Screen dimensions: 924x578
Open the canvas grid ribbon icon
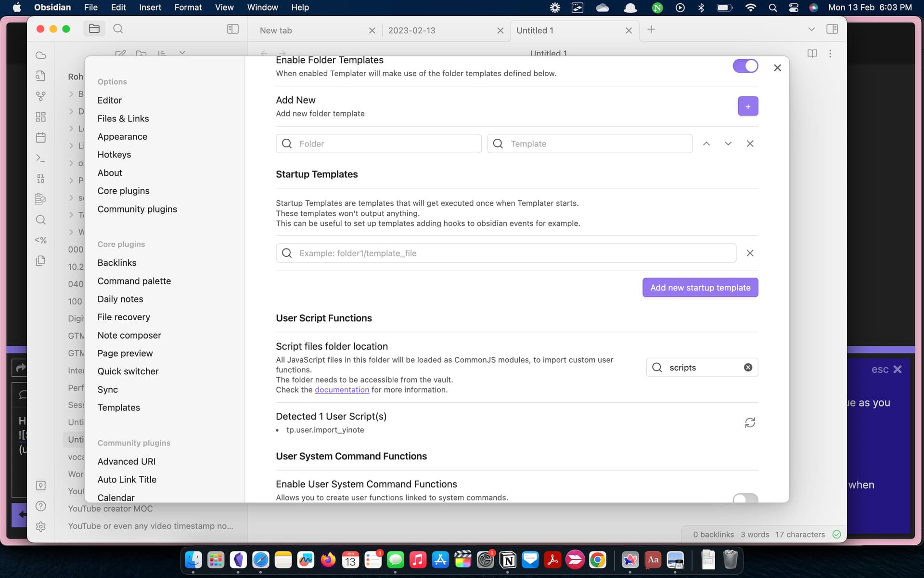click(x=41, y=117)
